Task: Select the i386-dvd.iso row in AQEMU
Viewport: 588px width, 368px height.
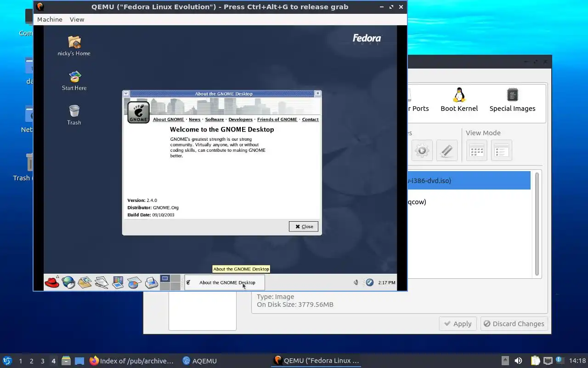Action: click(469, 180)
